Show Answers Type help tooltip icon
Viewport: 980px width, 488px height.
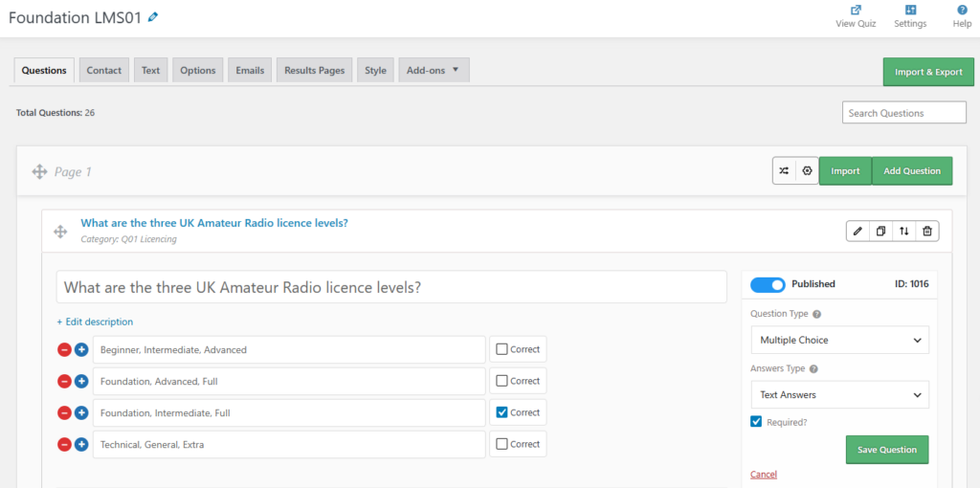[813, 368]
